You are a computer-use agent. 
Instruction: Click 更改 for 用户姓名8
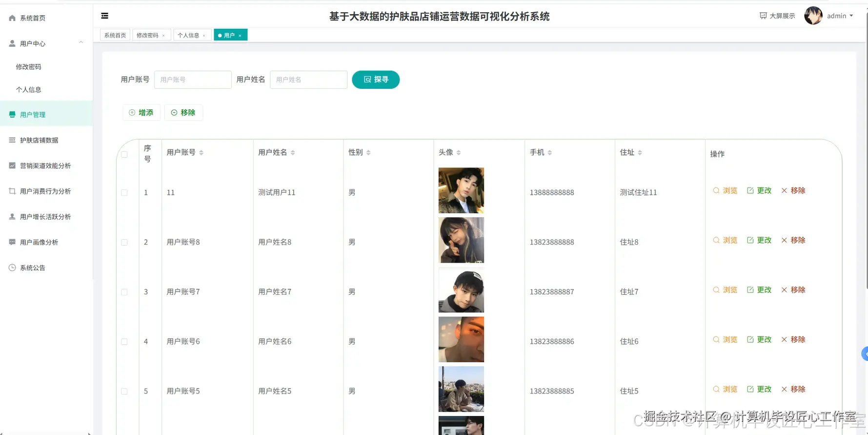point(759,240)
